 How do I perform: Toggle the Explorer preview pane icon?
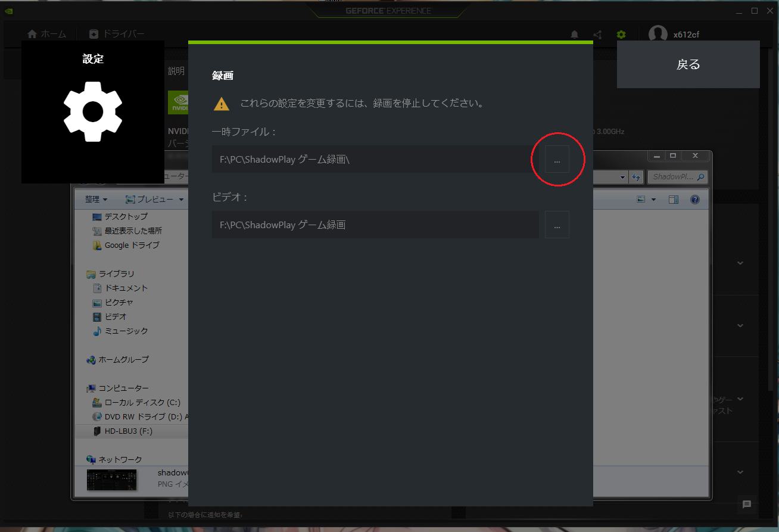(674, 200)
